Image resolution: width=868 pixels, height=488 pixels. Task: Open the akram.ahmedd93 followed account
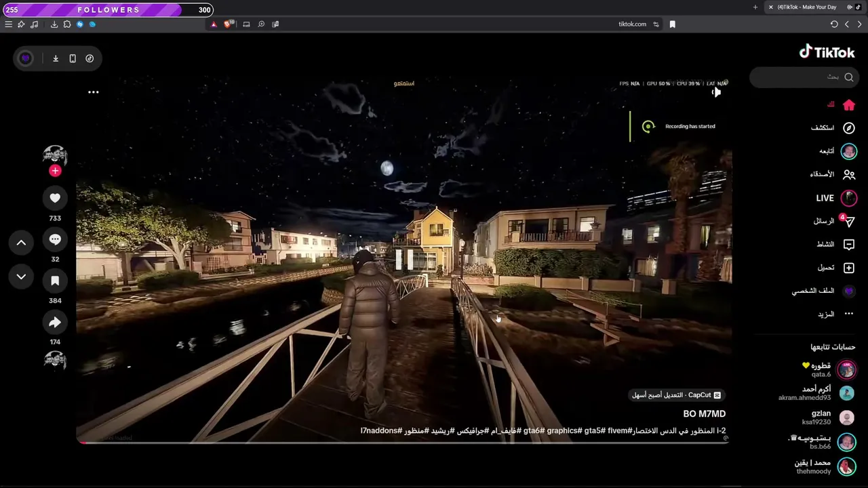coord(817,393)
